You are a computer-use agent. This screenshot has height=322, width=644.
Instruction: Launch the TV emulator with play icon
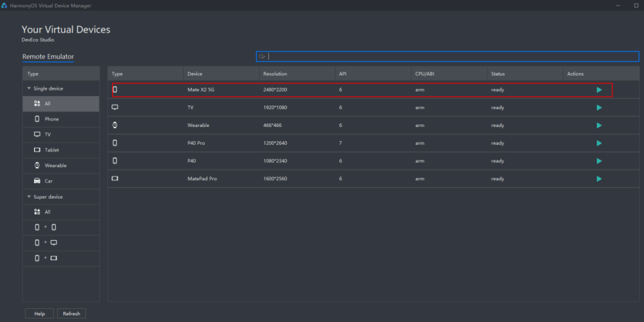click(x=599, y=108)
